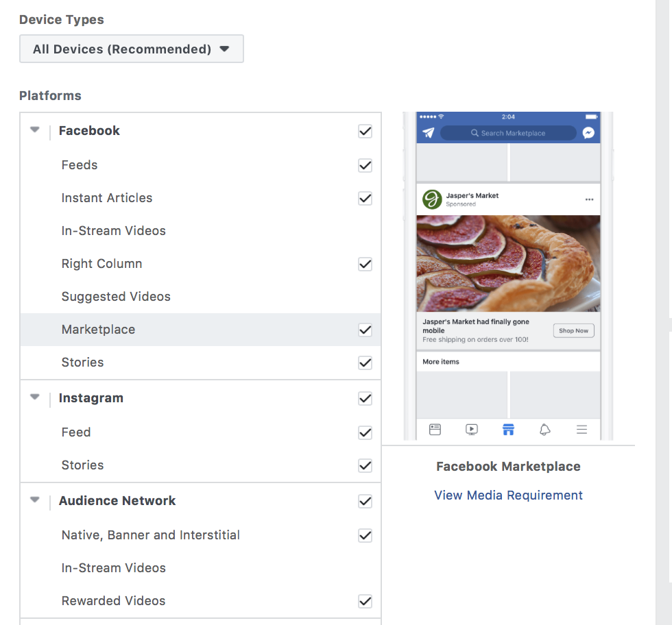Viewport: 672px width, 625px height.
Task: Click the Marketplace storefront icon in preview
Action: click(508, 430)
